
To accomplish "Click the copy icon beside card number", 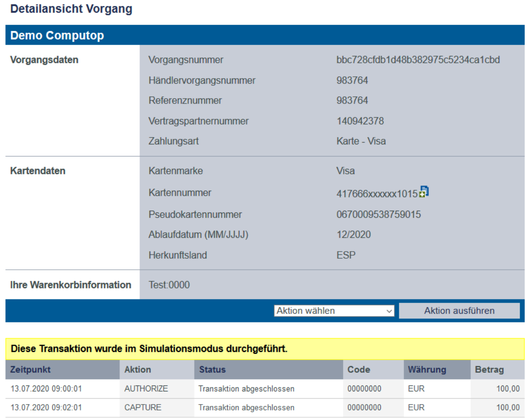I will 424,191.
